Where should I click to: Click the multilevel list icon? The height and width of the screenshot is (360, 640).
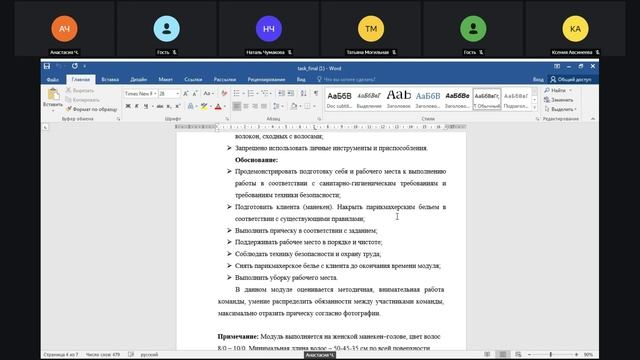[x=265, y=93]
